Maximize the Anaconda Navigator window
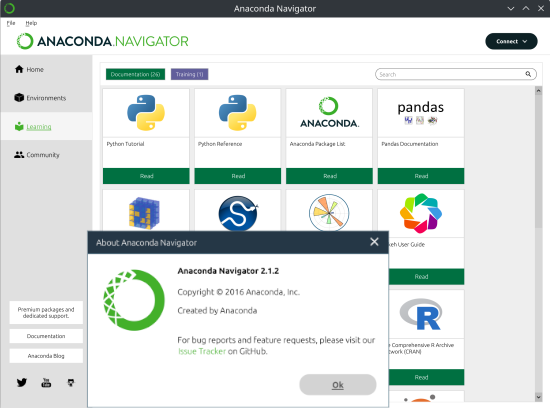This screenshot has height=408, width=550. [526, 8]
